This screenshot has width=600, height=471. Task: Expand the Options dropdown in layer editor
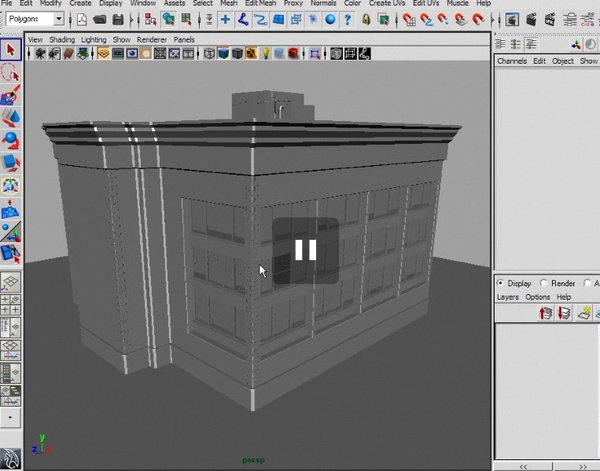[538, 297]
